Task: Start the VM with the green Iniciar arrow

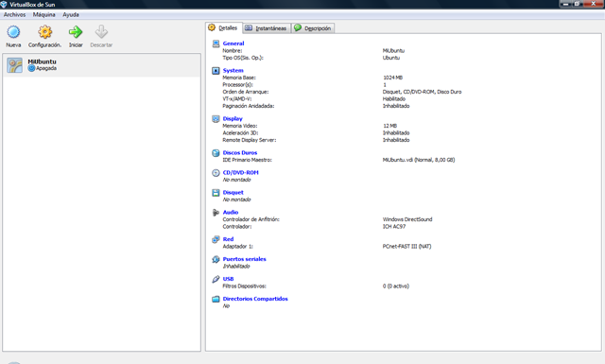Action: click(x=76, y=32)
